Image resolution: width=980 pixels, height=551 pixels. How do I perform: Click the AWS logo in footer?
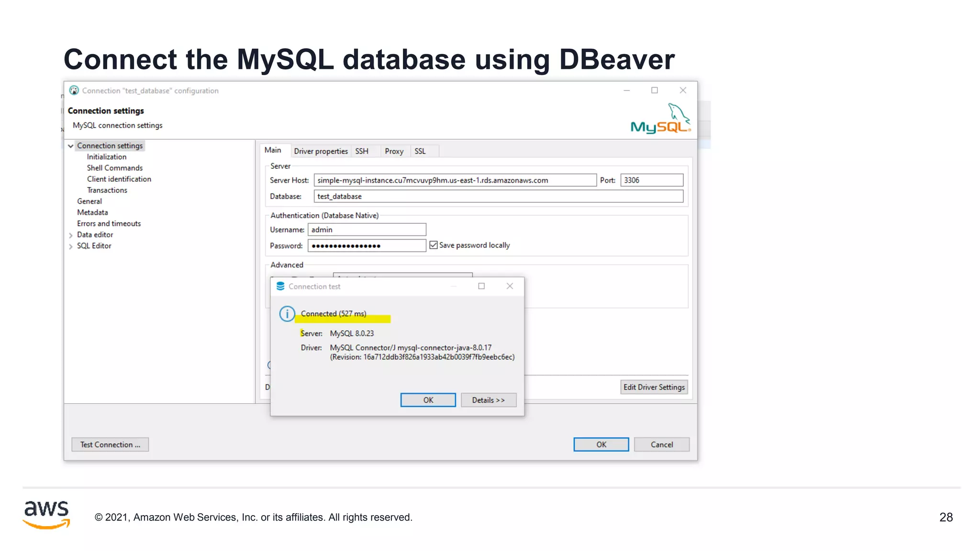[46, 515]
